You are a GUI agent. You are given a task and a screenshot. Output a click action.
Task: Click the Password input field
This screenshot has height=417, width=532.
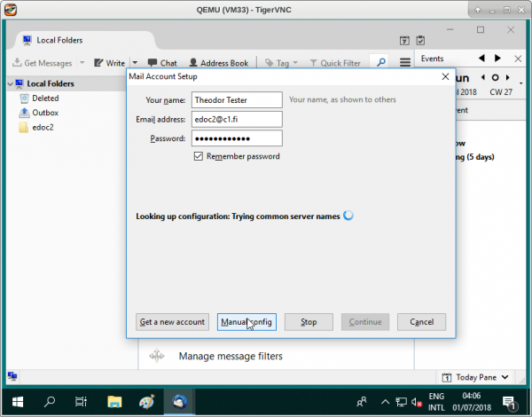click(237, 138)
